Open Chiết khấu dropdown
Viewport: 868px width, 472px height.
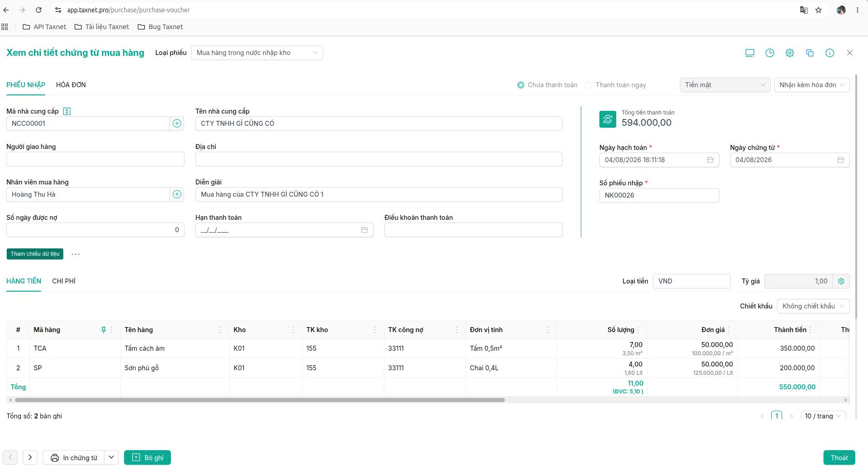813,306
